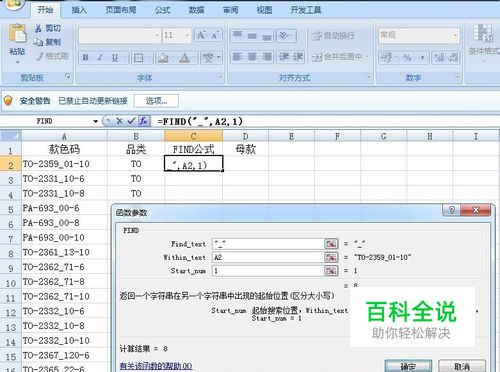The image size is (500, 372).
Task: Click the Font Color A icon
Action: 184,58
